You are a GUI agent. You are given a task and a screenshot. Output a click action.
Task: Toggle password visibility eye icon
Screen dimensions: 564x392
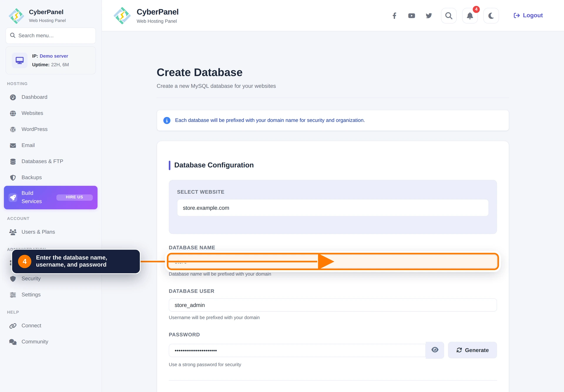click(x=435, y=350)
